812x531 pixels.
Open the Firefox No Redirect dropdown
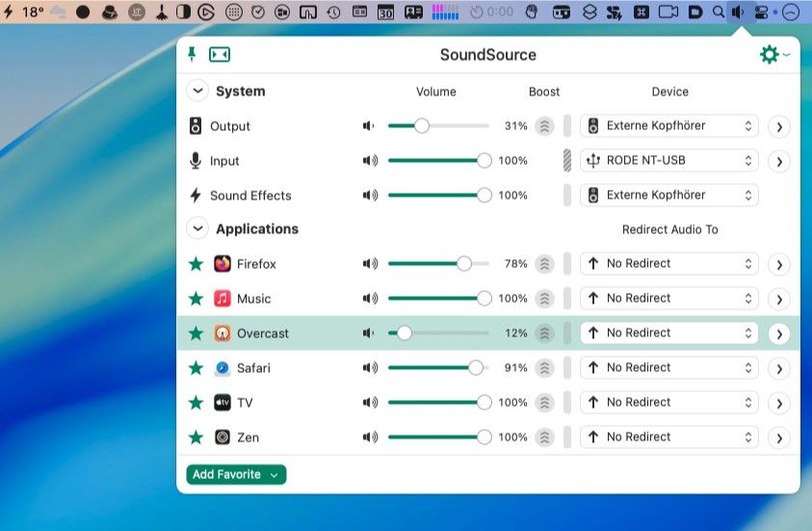coord(669,263)
